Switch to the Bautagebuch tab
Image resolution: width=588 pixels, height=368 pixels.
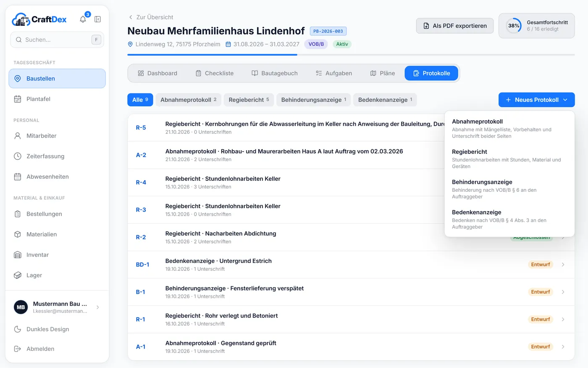click(274, 73)
